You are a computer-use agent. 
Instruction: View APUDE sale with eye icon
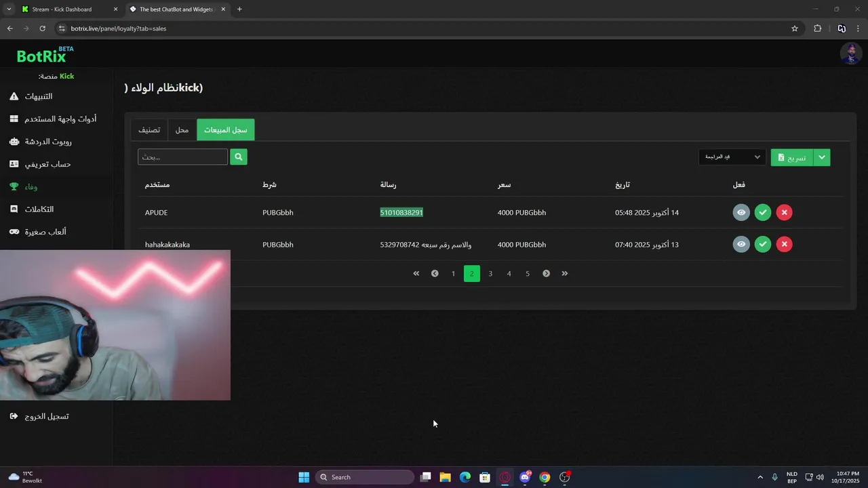pos(741,213)
